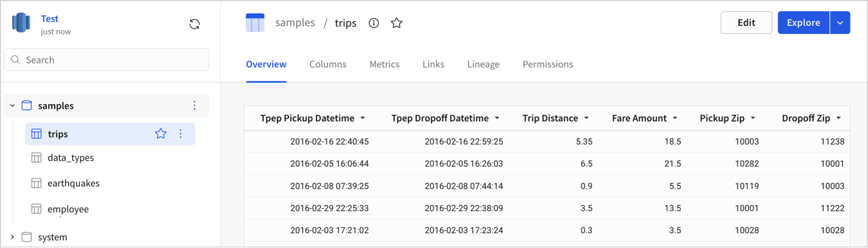
Task: Click pickup cell 2016-02-16 22:40:45
Action: [329, 141]
